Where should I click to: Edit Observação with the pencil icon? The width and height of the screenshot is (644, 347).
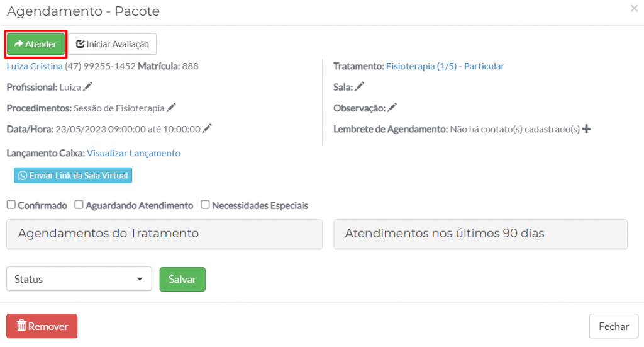point(392,108)
